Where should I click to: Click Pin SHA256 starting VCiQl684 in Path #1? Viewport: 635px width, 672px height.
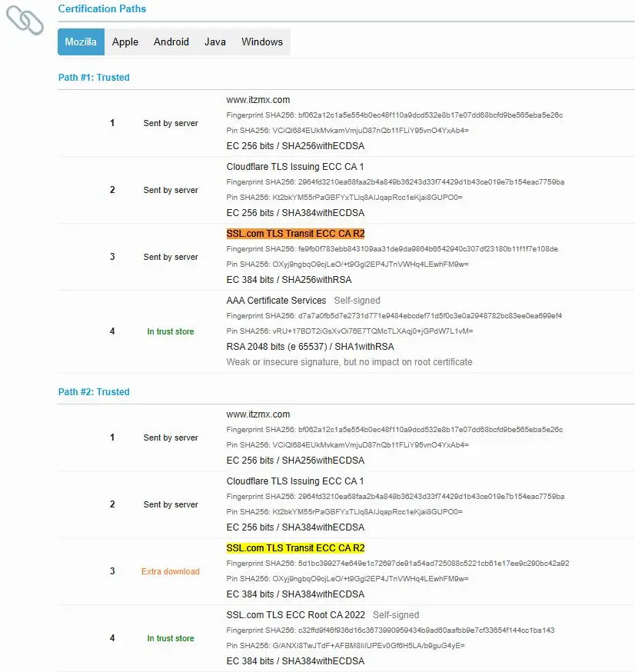[347, 131]
